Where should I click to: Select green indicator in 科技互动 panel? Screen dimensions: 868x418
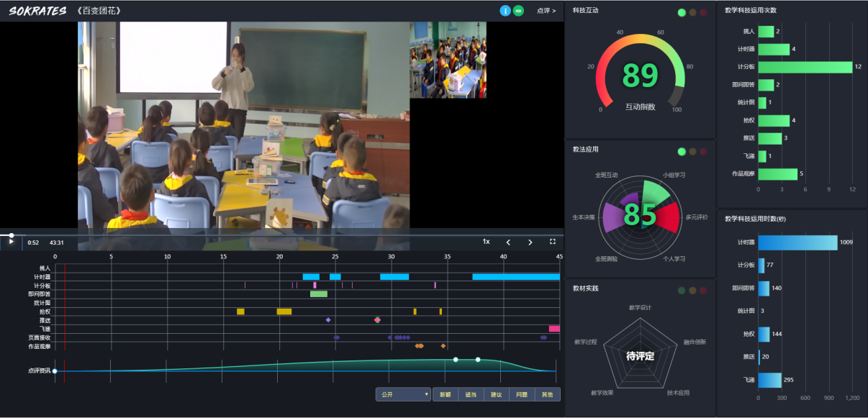[682, 12]
